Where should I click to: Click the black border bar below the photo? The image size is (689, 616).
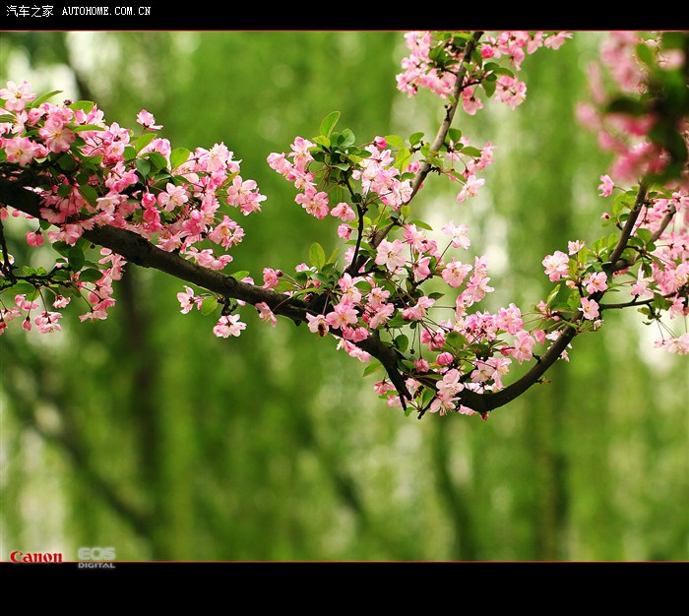(344, 588)
